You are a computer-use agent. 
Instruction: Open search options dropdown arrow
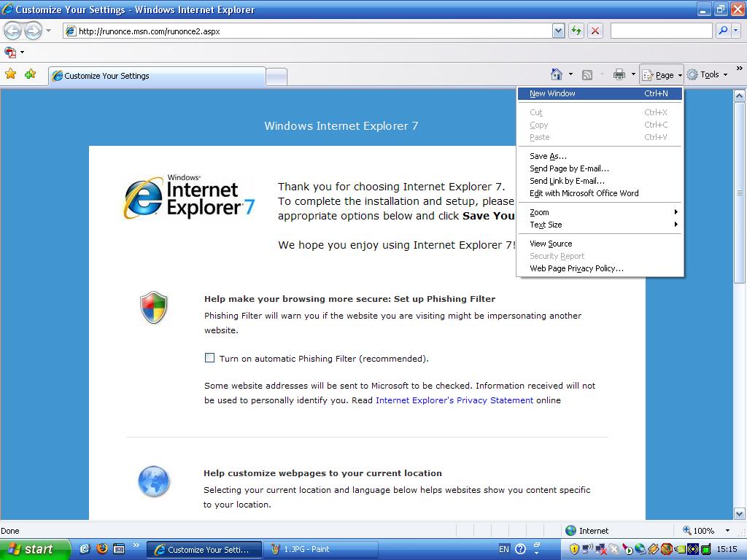(x=735, y=31)
